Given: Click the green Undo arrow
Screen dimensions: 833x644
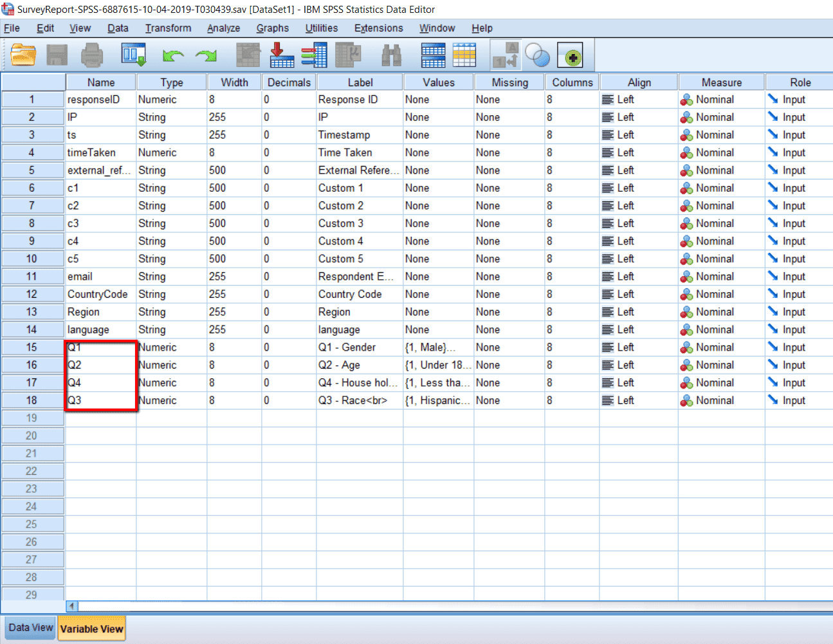Looking at the screenshot, I should 173,56.
